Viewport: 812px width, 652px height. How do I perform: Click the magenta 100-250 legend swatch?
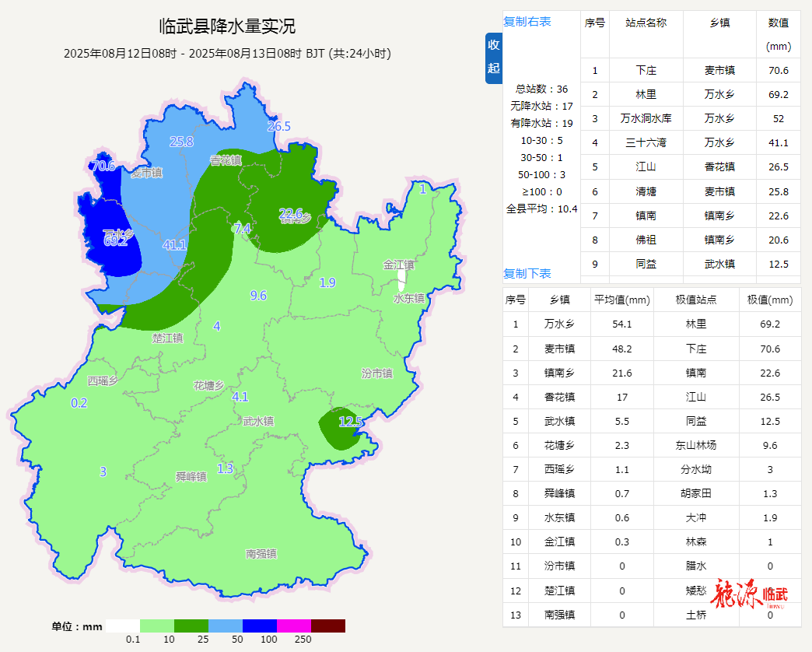(x=294, y=626)
